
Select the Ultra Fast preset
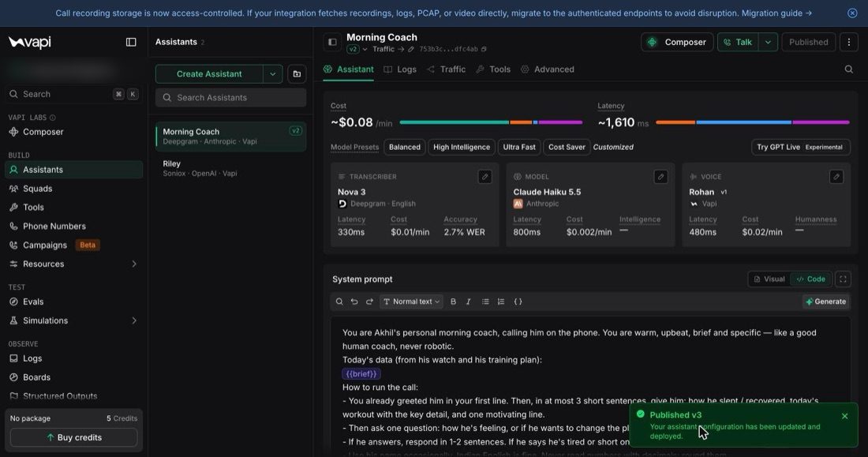coord(519,148)
